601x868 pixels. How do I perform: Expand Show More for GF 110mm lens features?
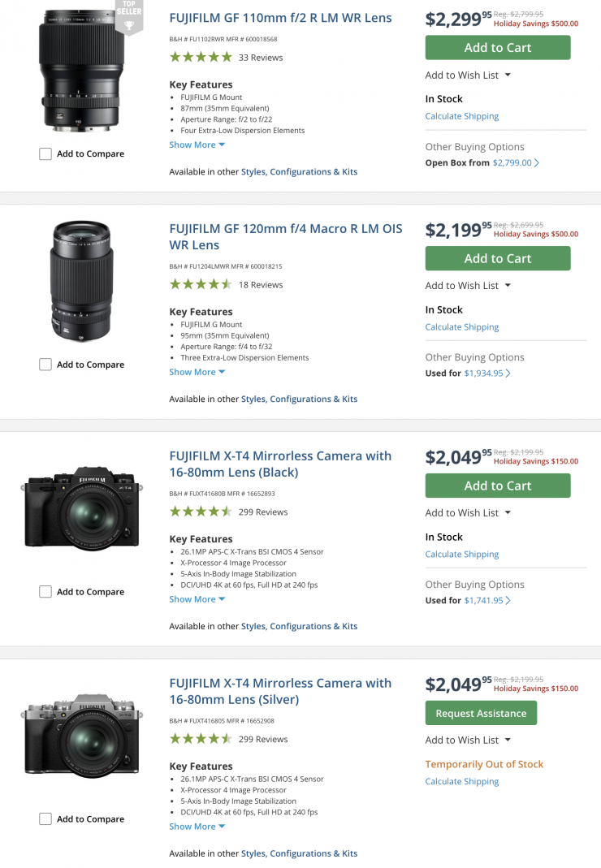pyautogui.click(x=197, y=145)
